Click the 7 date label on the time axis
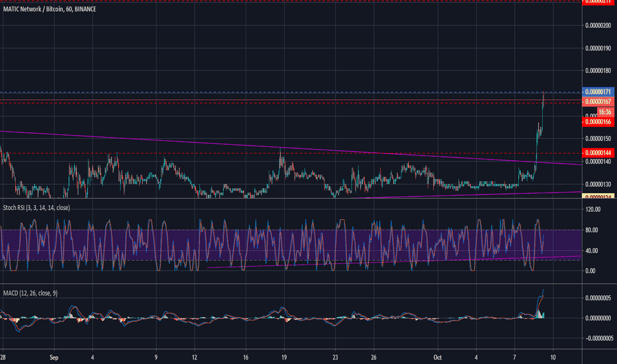 [514, 357]
